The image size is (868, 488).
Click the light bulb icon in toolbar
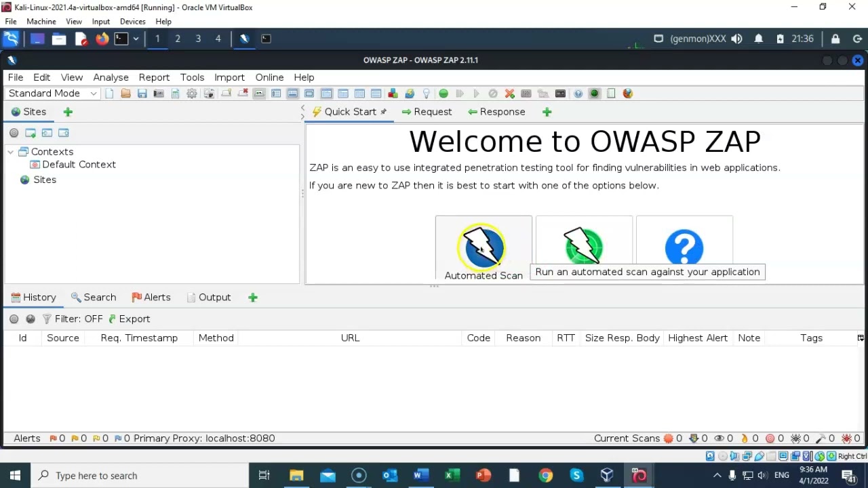[x=426, y=94]
